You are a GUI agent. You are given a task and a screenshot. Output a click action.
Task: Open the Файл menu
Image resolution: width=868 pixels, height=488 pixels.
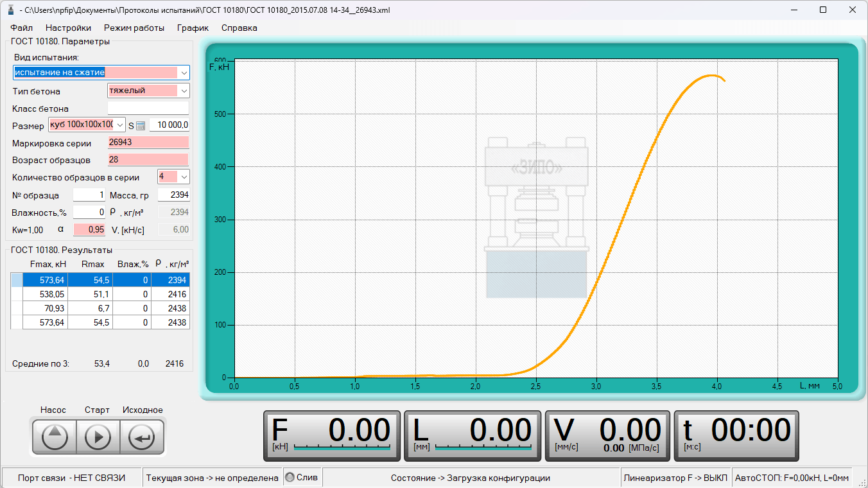21,28
